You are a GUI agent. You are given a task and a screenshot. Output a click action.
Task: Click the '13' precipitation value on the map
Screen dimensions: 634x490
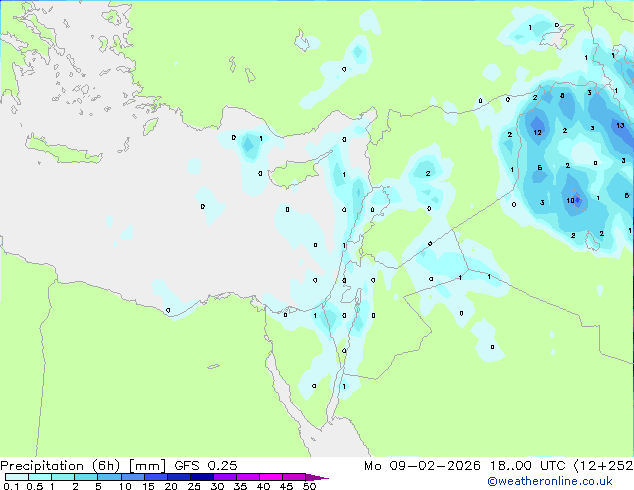620,125
